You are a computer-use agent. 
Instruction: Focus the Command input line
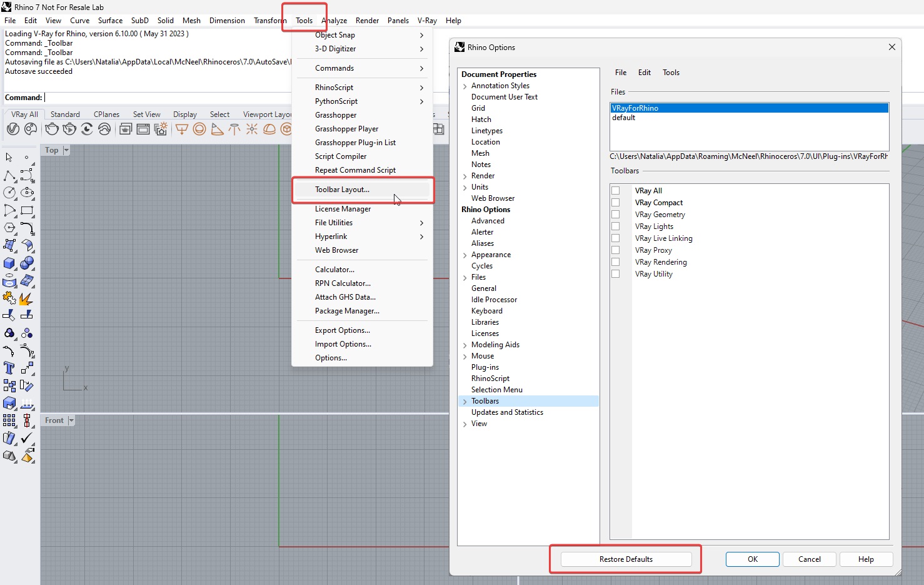[168, 98]
